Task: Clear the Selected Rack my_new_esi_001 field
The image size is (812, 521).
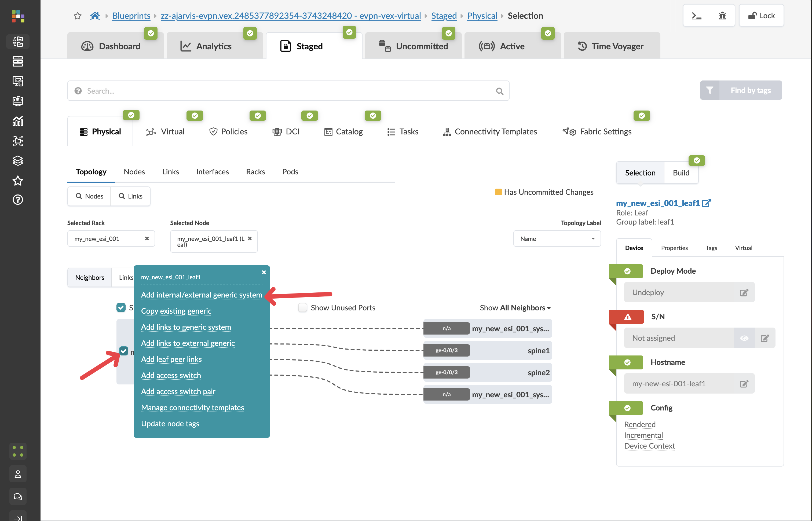Action: coord(147,239)
